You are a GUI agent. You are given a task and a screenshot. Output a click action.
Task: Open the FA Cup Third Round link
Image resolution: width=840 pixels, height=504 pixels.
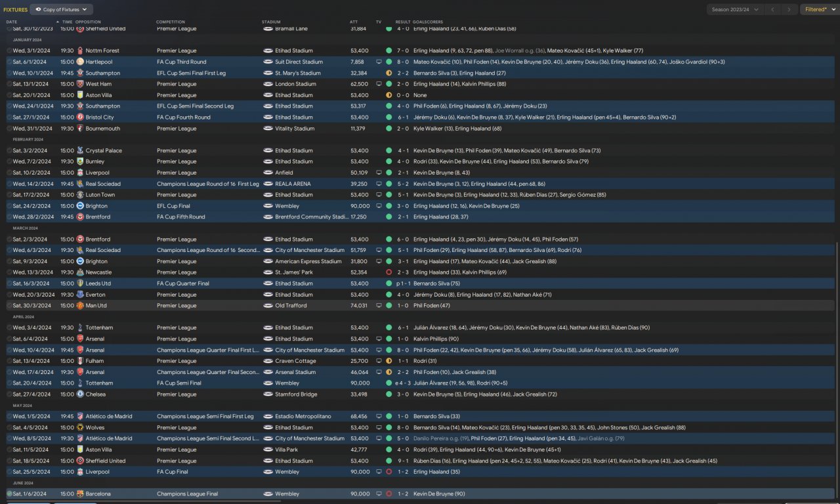182,62
